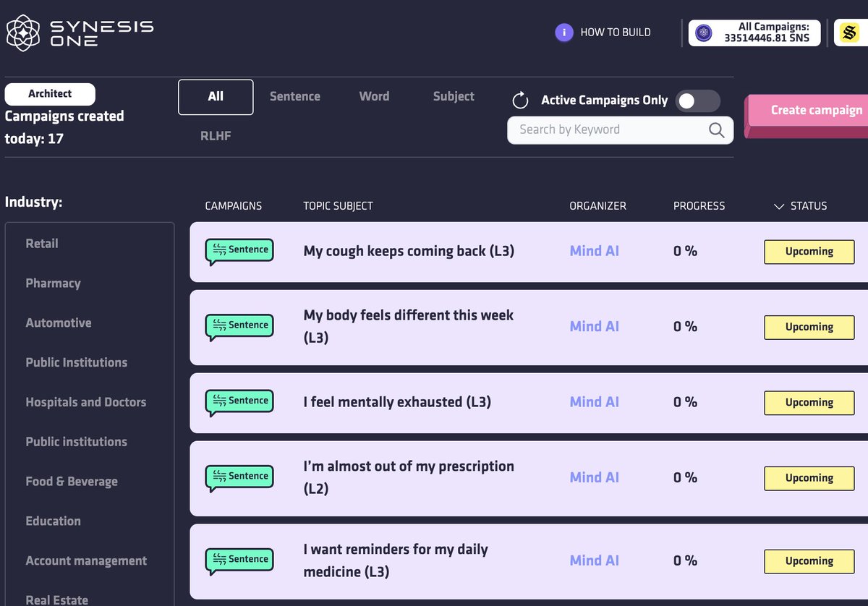Viewport: 868px width, 606px height.
Task: Click 0 % progress of cough campaign
Action: tap(685, 251)
